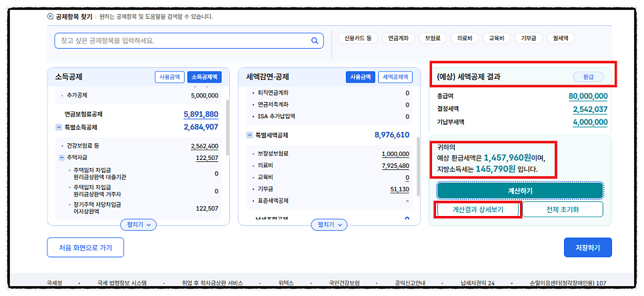Select 사용금액 toggle in 세액감면·공제
644x296 pixels.
click(360, 77)
